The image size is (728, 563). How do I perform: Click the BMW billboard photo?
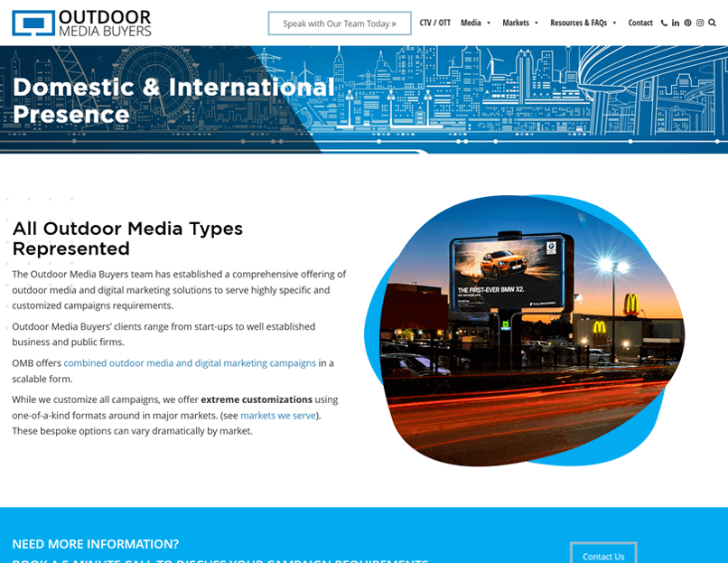(524, 330)
